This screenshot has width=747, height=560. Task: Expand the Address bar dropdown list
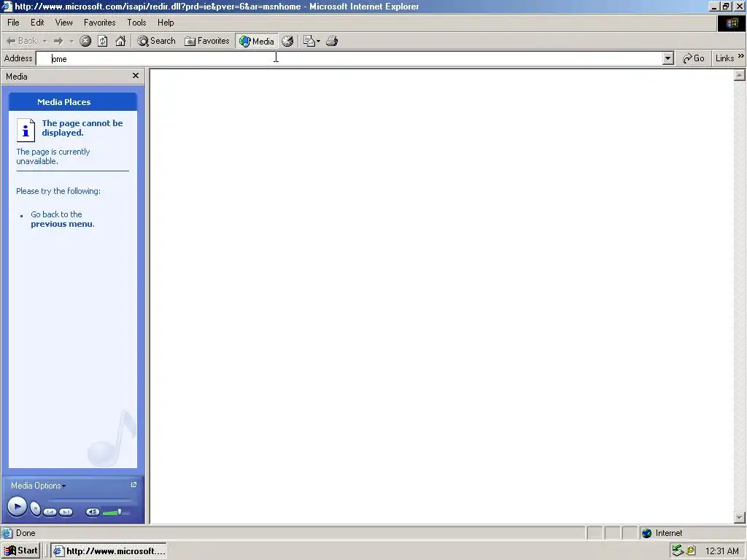tap(668, 58)
